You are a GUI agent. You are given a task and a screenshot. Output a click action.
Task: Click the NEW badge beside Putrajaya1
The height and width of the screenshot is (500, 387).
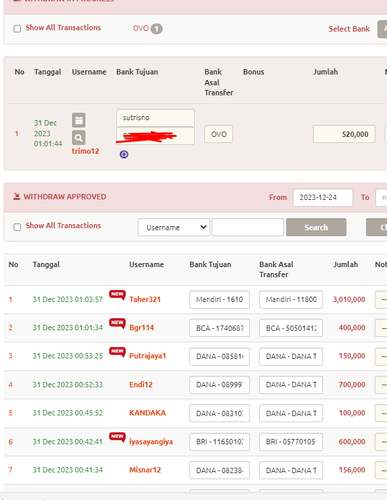[117, 351]
